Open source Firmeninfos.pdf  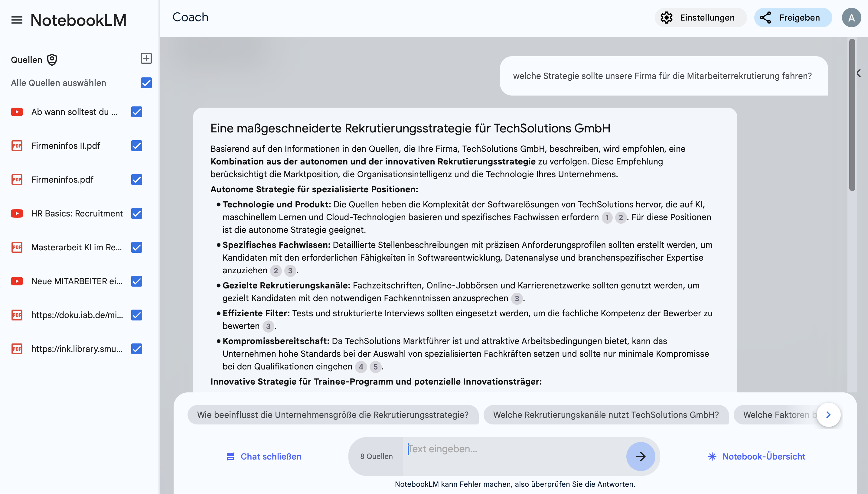[62, 180]
